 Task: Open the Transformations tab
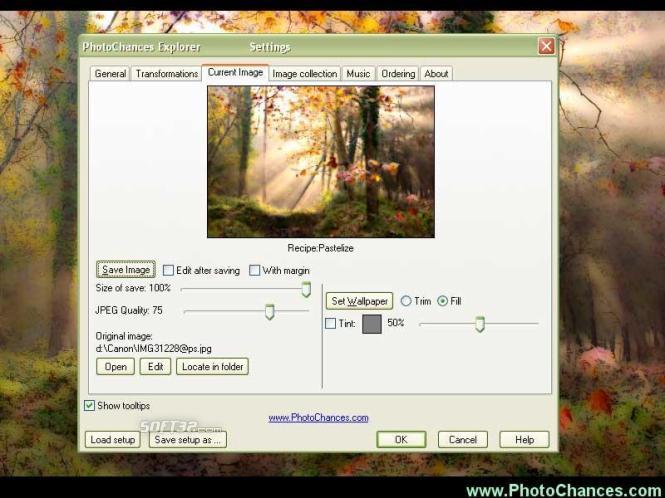click(x=166, y=73)
